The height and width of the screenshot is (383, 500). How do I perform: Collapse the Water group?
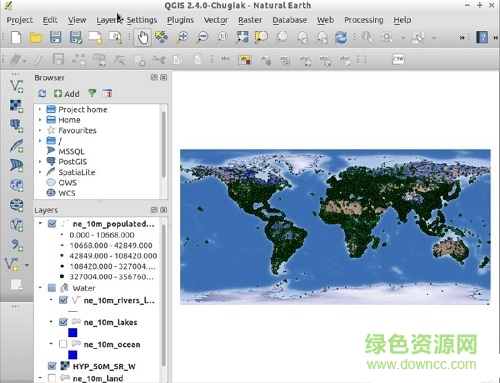(x=40, y=287)
